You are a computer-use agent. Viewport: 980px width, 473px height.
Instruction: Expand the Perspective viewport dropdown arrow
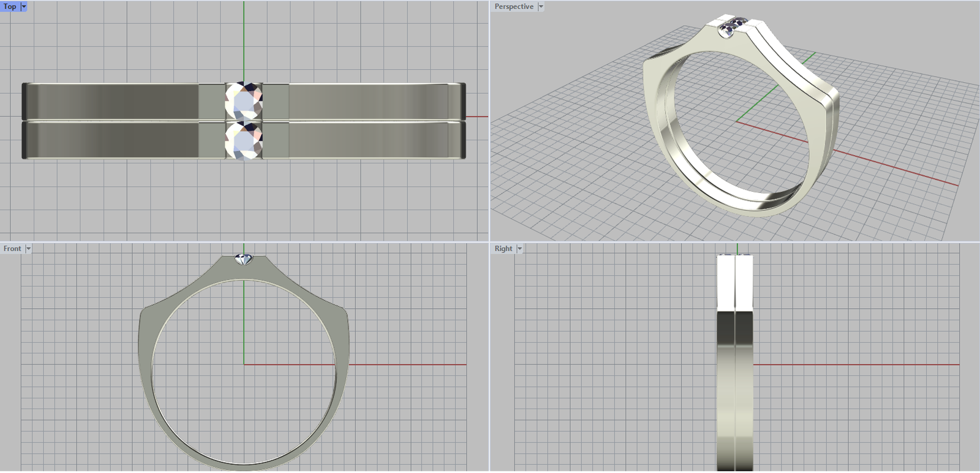coord(541,7)
